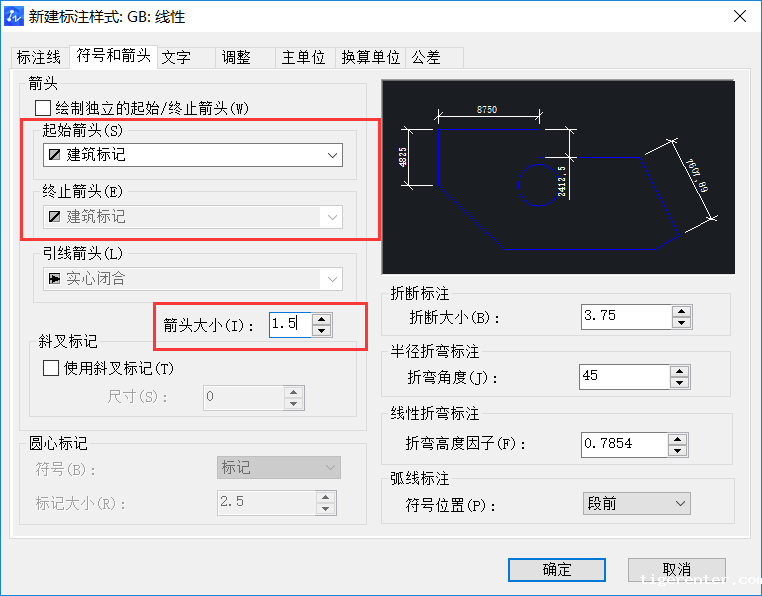Switch to the 标注线 tab
The height and width of the screenshot is (596, 762).
tap(39, 58)
